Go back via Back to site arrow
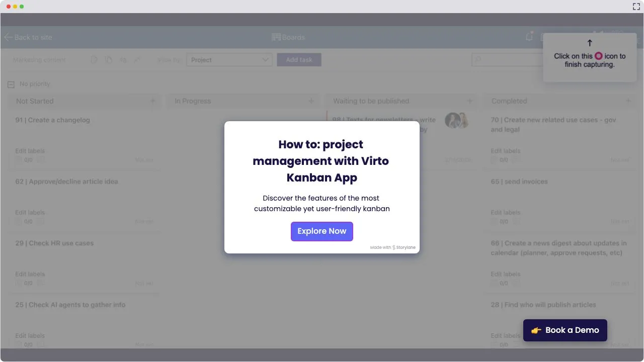Image resolution: width=644 pixels, height=362 pixels. (x=8, y=37)
